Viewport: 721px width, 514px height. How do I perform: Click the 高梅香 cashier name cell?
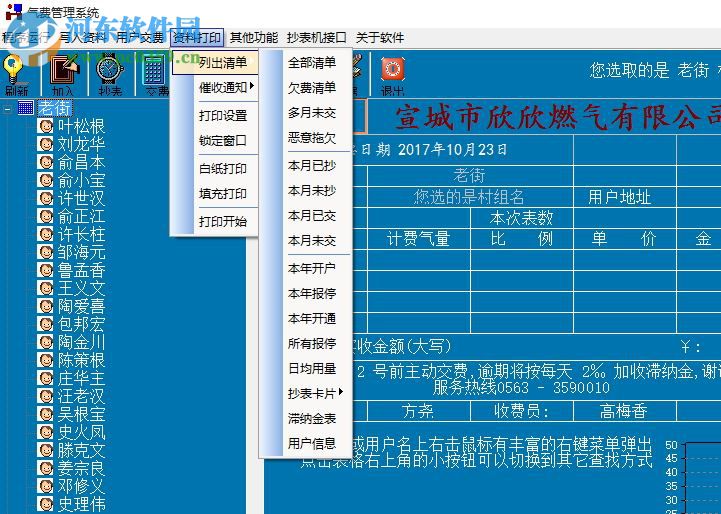(624, 411)
